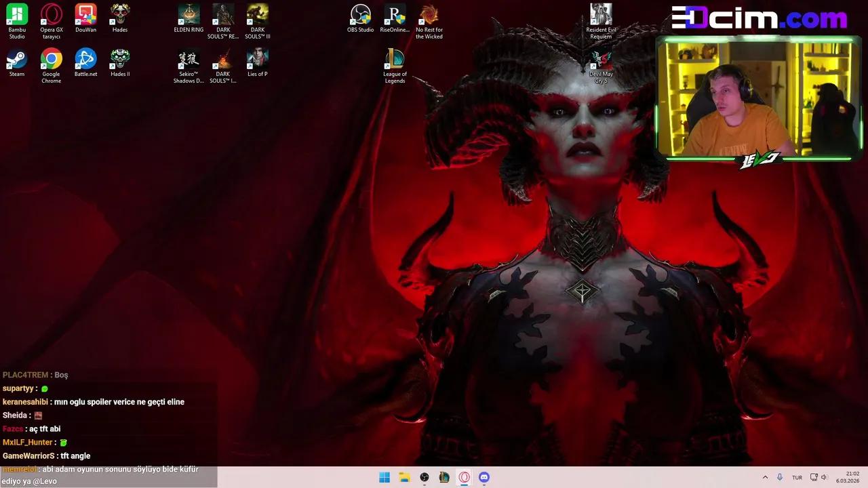The image size is (868, 488).
Task: Switch to Discord in the taskbar
Action: point(484,477)
